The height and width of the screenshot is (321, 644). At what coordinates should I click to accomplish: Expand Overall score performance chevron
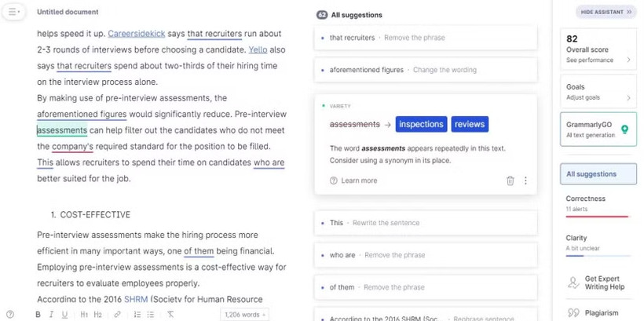click(x=628, y=60)
